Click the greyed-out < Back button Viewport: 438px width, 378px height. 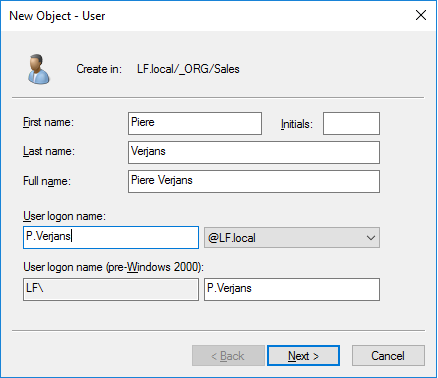pos(228,356)
